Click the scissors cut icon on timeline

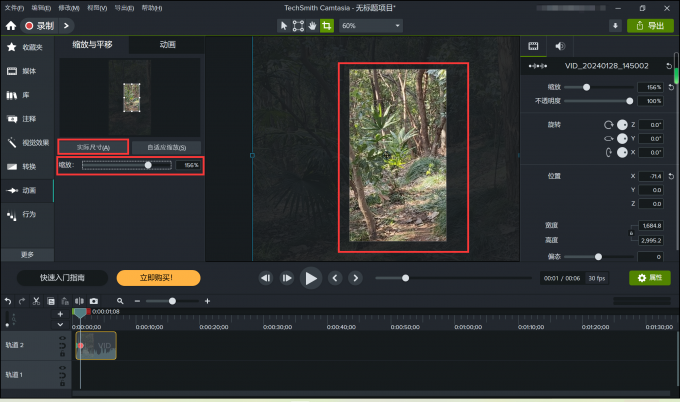click(36, 301)
